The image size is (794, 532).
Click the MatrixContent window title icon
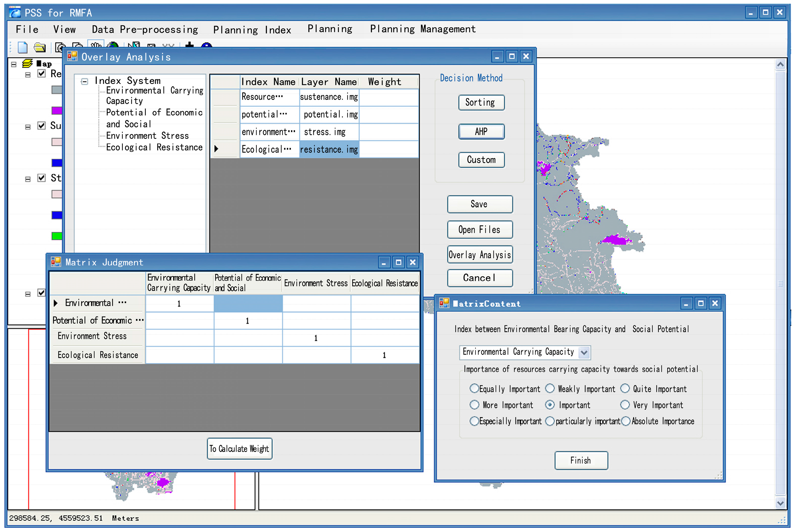tap(444, 303)
